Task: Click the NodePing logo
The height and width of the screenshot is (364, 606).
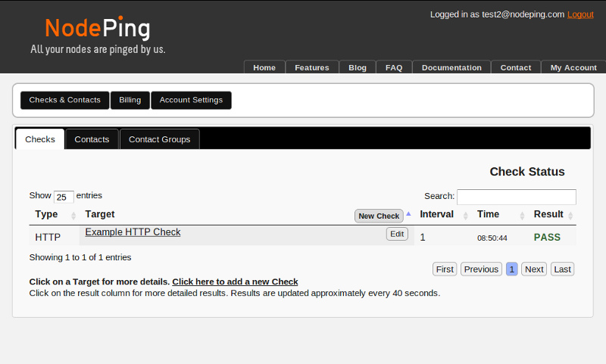Action: (98, 29)
